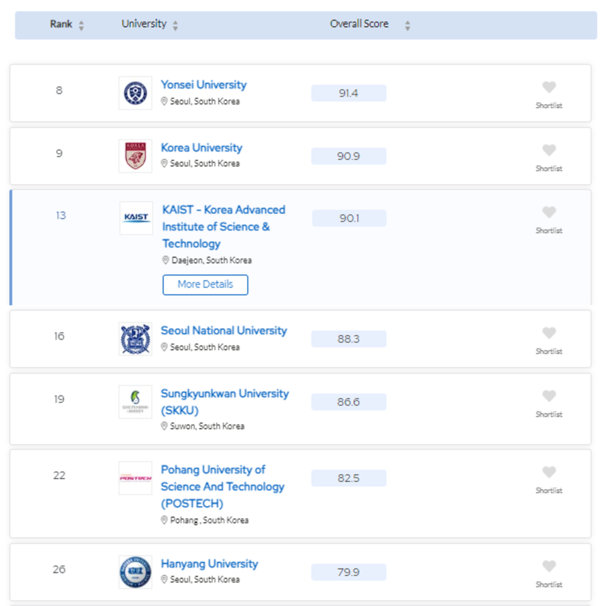Screen dimensions: 600x606
Task: Click the Korea University crest logo
Action: (135, 156)
